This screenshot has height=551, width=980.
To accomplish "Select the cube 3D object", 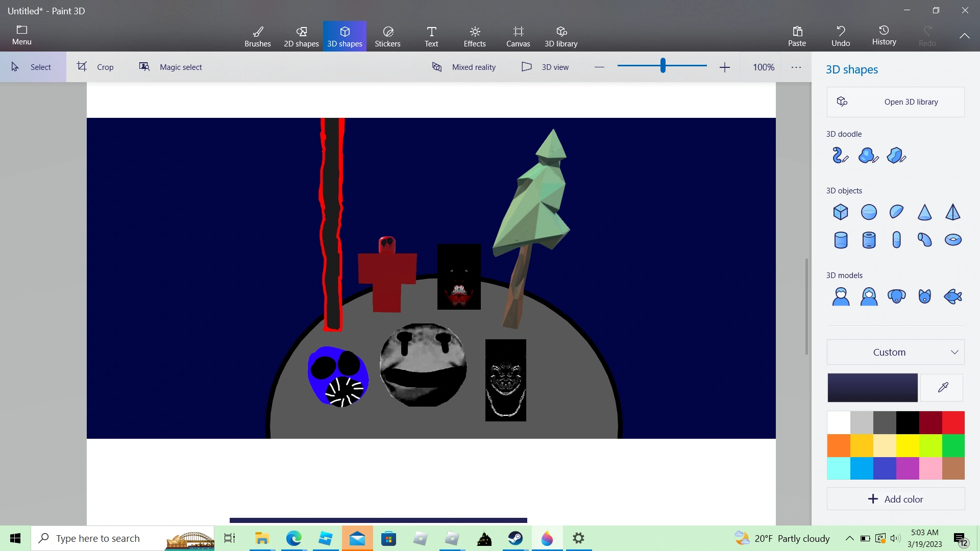I will 840,212.
